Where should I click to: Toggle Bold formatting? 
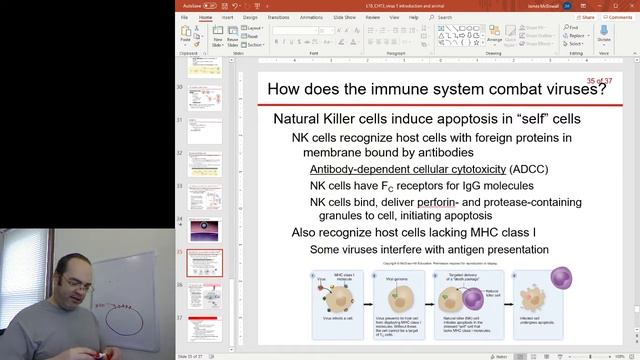point(276,42)
